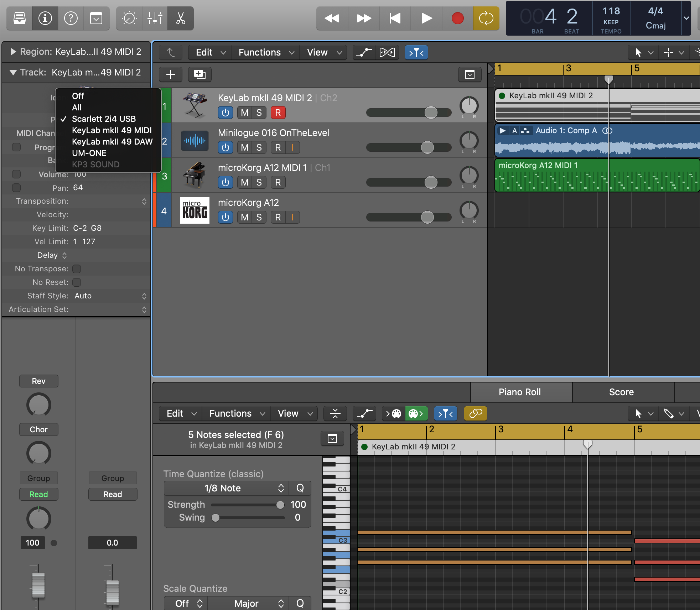
Task: Click the Scissors editors button
Action: point(181,18)
